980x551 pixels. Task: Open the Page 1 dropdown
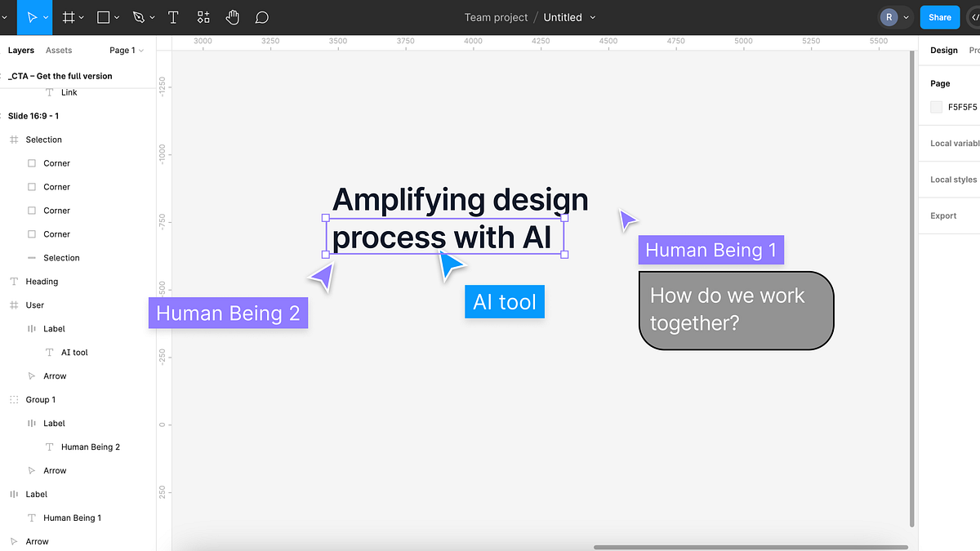click(x=127, y=50)
